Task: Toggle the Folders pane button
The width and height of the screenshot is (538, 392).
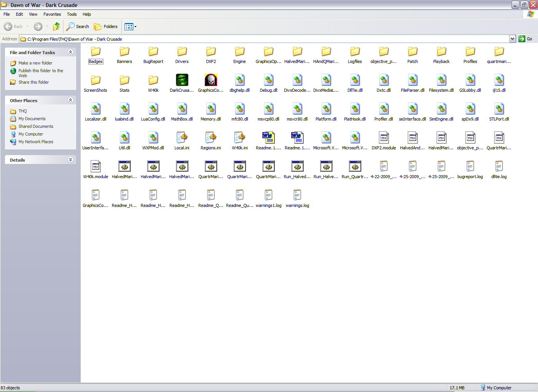Action: [x=106, y=26]
